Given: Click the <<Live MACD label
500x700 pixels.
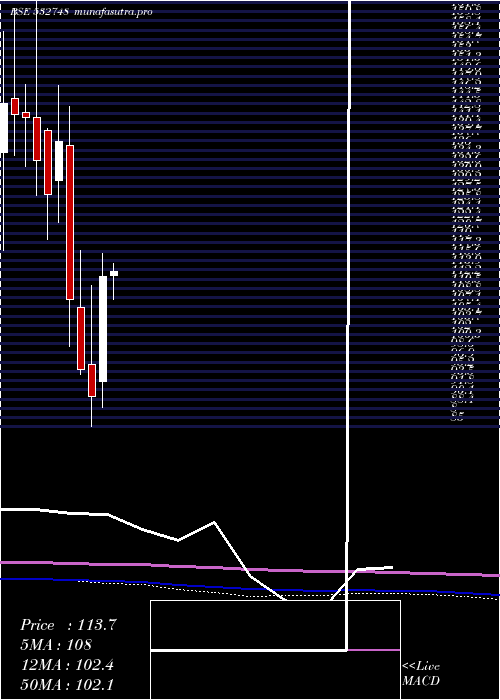Looking at the screenshot, I should pyautogui.click(x=421, y=674).
